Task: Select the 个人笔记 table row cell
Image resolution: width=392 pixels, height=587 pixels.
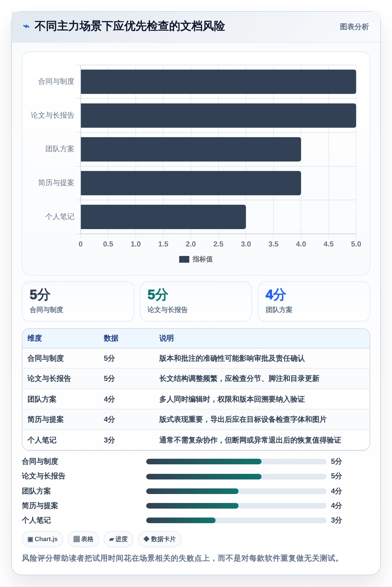Action: pyautogui.click(x=42, y=440)
